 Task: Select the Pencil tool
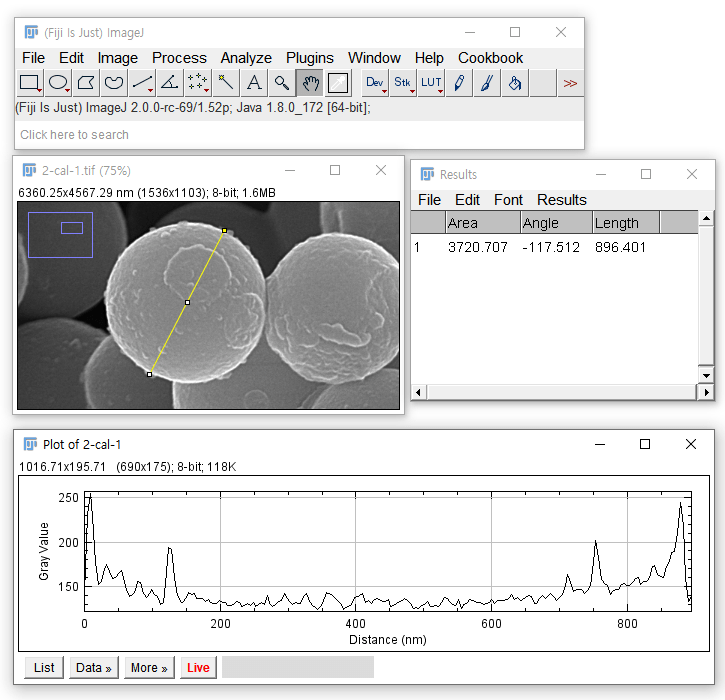coord(459,83)
